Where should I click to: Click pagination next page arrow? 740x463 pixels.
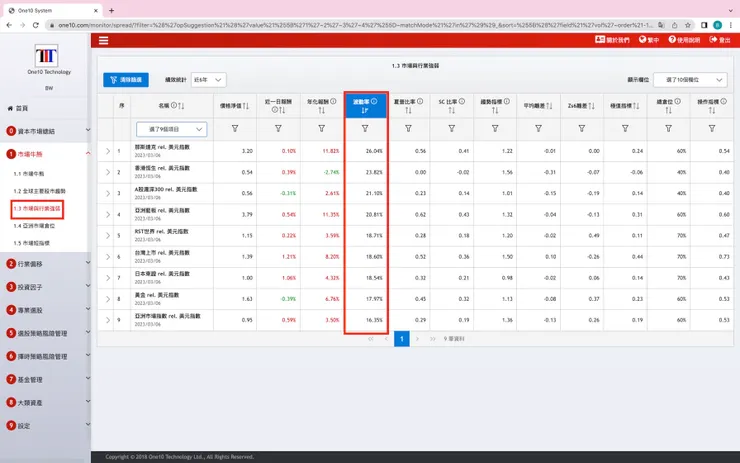pos(417,339)
